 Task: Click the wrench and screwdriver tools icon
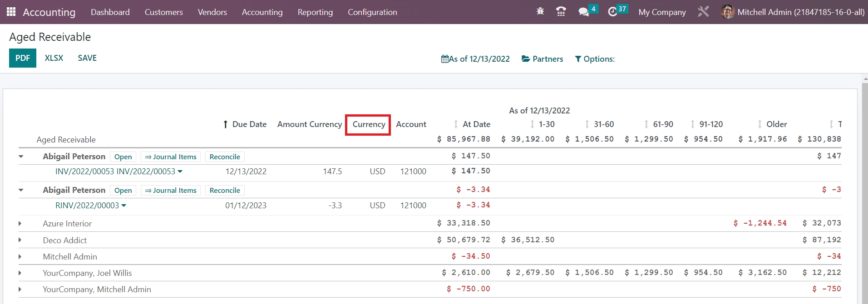tap(703, 12)
